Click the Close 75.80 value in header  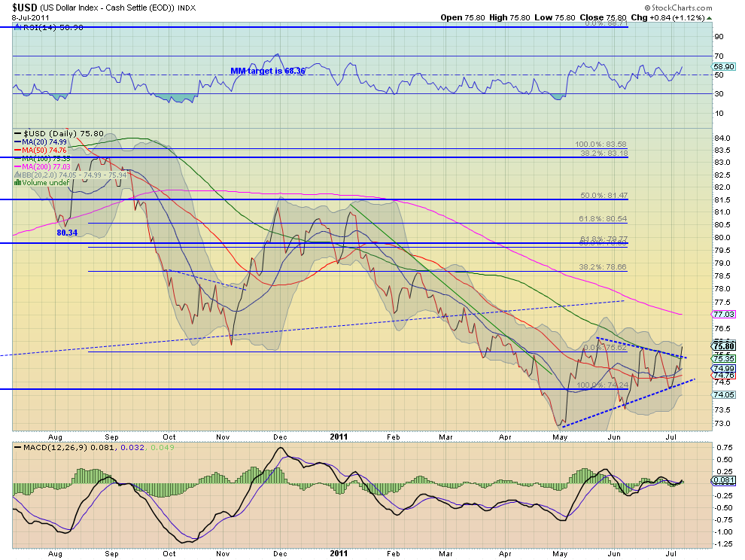pos(604,17)
